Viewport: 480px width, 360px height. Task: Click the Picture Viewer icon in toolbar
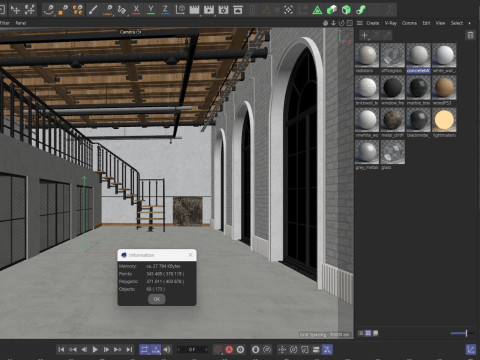(238, 10)
